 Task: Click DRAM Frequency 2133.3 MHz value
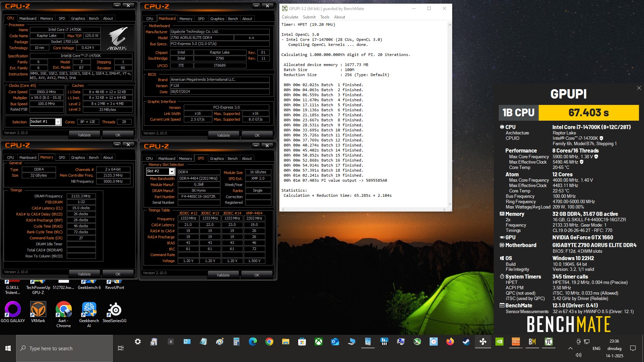click(x=81, y=196)
